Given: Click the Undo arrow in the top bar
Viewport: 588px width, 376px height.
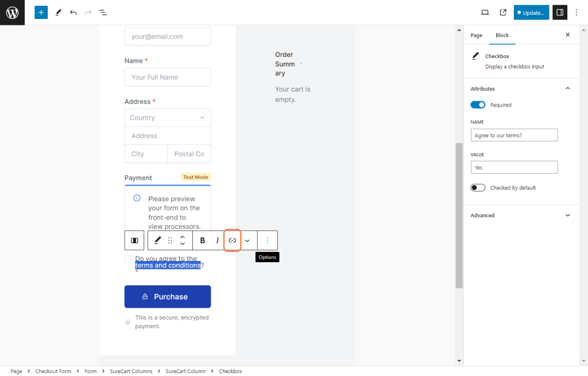Looking at the screenshot, I should click(73, 12).
